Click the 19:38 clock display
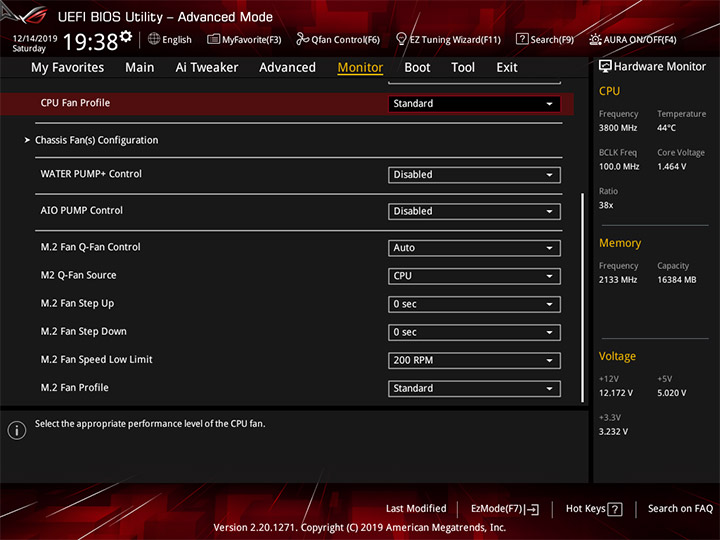Image resolution: width=720 pixels, height=540 pixels. (x=90, y=42)
